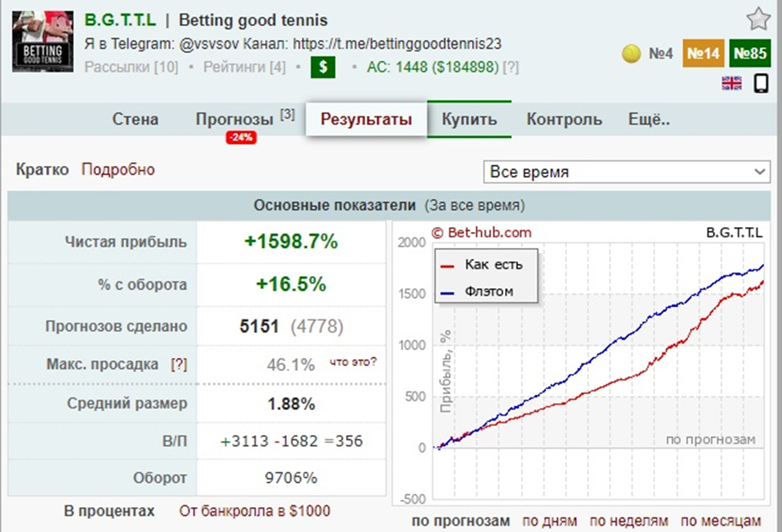Image resolution: width=782 pixels, height=532 pixels.
Task: Open the 'Прогнозы' tab
Action: [x=235, y=120]
